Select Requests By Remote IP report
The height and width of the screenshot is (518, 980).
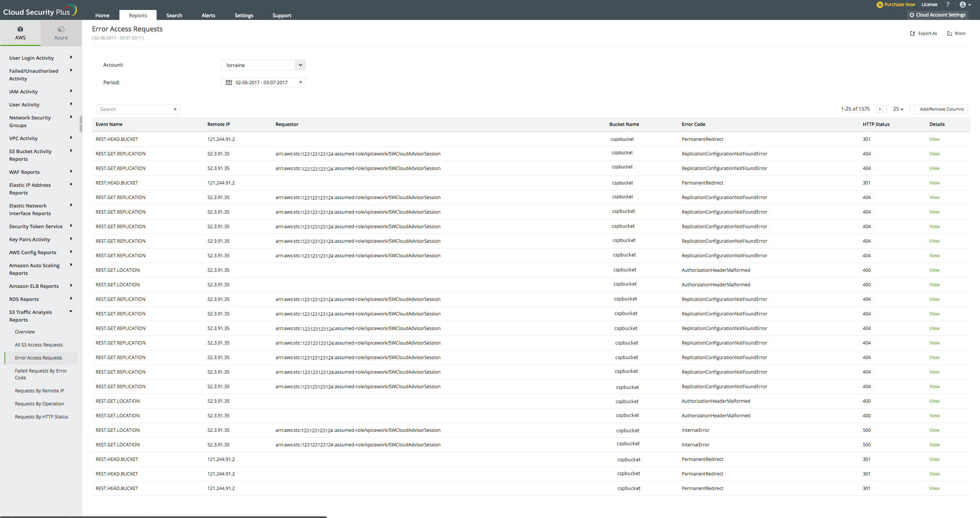tap(39, 391)
